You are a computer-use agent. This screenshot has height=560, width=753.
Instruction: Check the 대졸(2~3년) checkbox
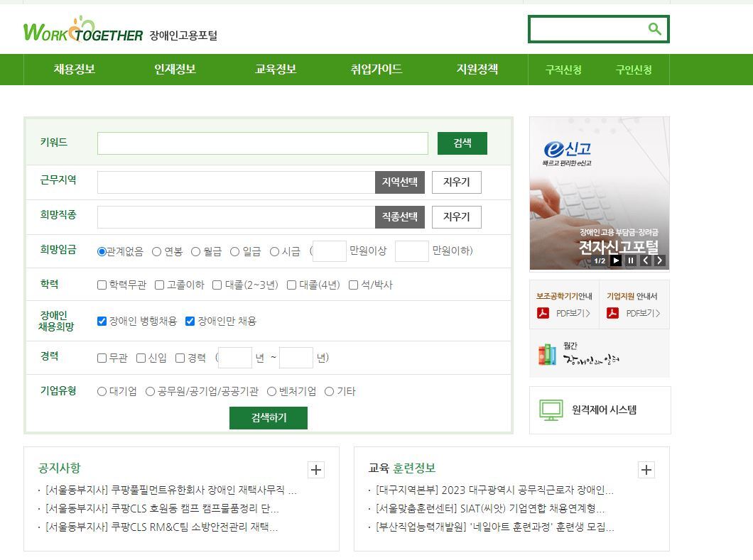click(x=217, y=285)
